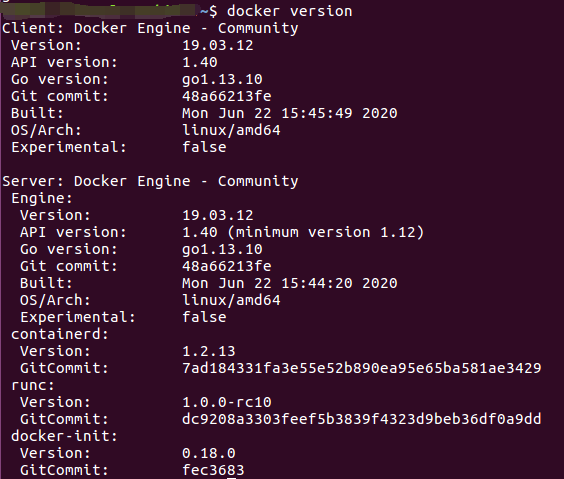
Task: Click the client Experimental value false
Action: point(204,147)
